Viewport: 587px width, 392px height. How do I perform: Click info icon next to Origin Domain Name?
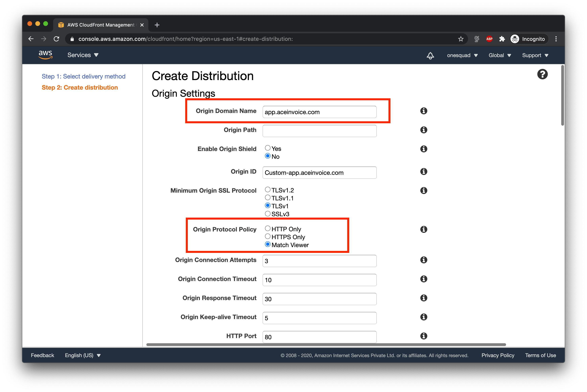point(423,111)
